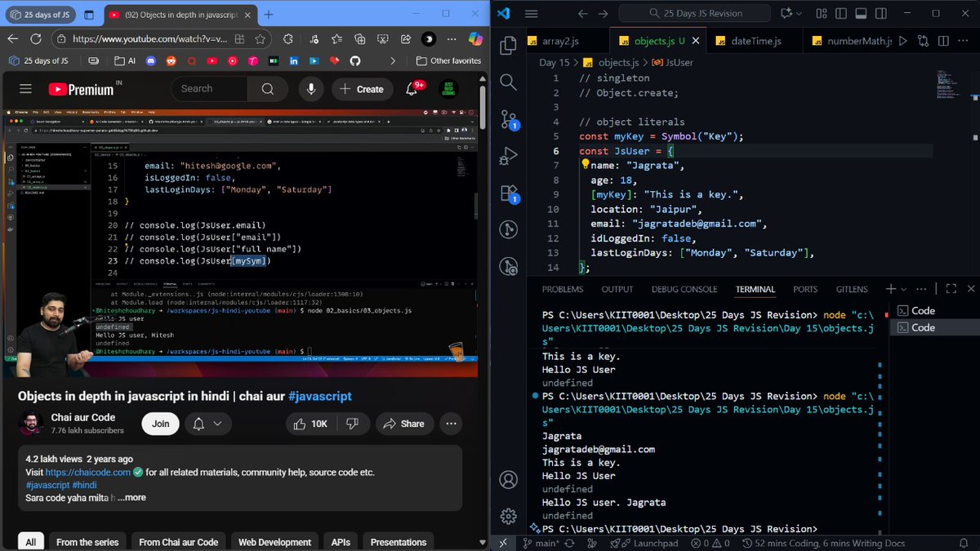Click the YouTube Search input field
This screenshot has width=980, height=551.
(209, 89)
